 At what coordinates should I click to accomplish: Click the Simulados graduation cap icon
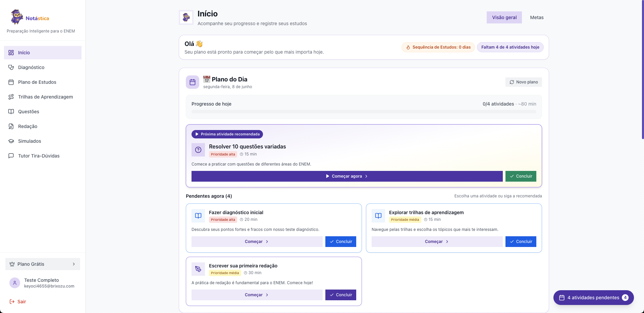coord(11,141)
